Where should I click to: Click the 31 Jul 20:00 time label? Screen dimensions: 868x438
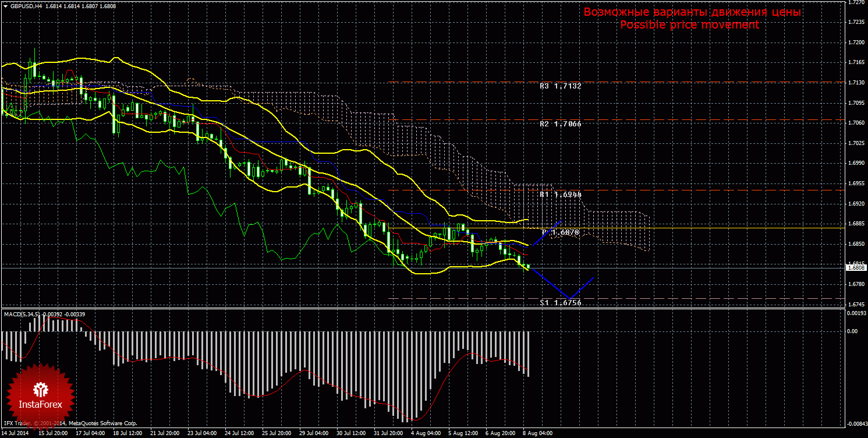[x=389, y=434]
